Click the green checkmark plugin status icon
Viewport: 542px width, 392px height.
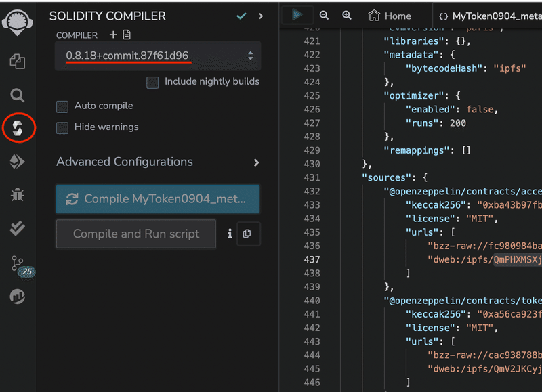click(x=241, y=16)
